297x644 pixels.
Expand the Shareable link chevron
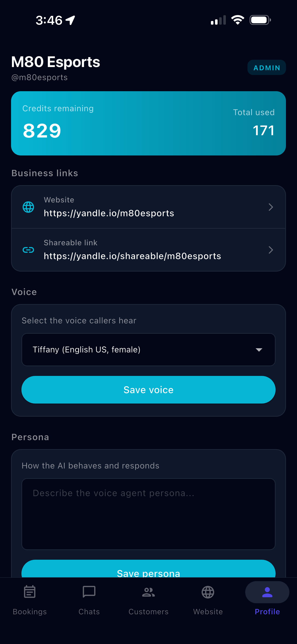click(x=271, y=250)
